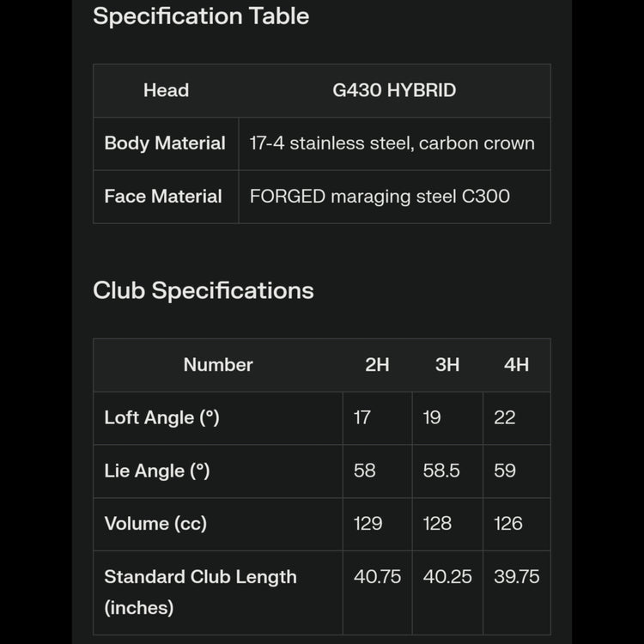Click the Number column header

tap(218, 365)
